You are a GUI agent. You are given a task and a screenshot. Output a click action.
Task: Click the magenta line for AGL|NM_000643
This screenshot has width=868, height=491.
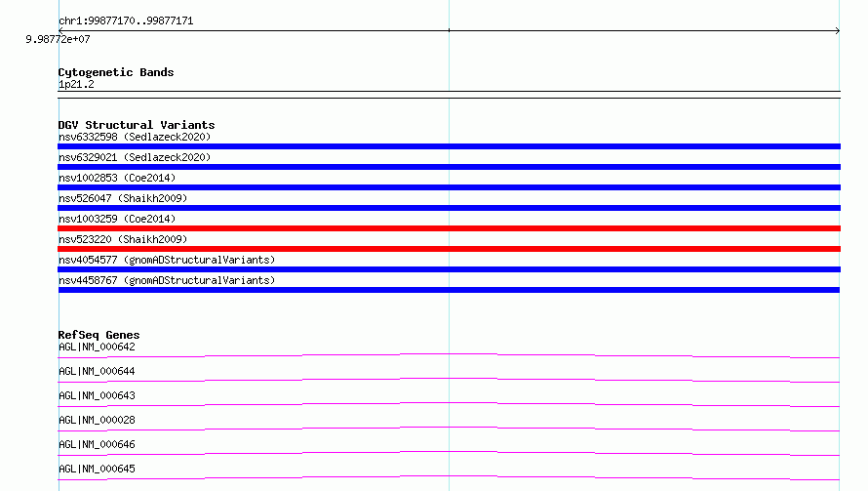449,404
